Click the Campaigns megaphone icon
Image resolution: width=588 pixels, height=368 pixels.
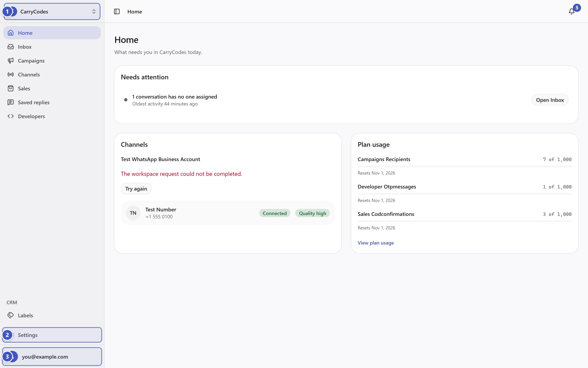10,61
